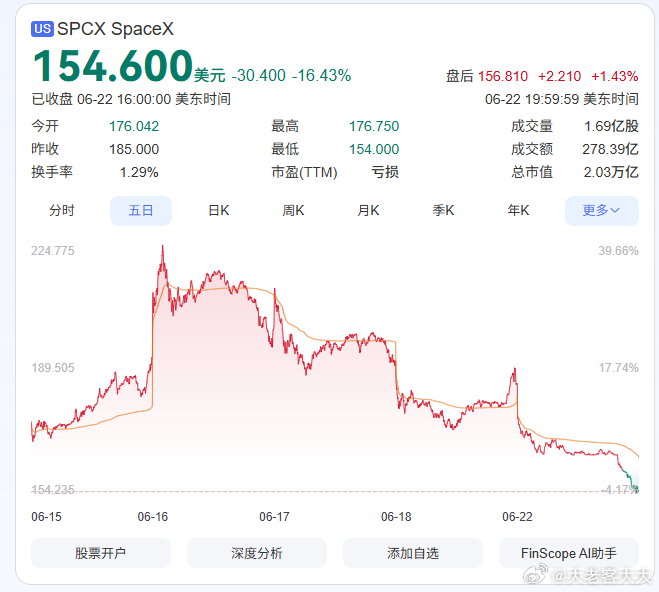Click the 最低 value 154.000
Screen dimensions: 659x592
[374, 149]
